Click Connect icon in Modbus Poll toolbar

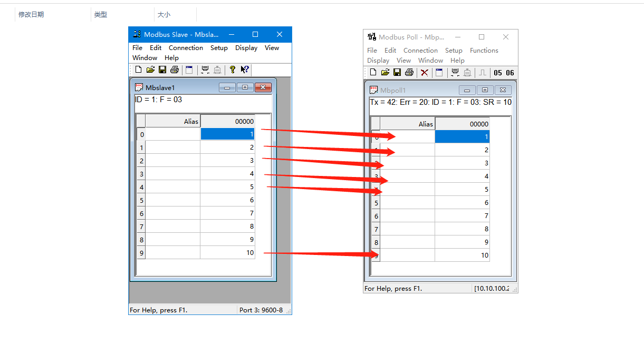[455, 73]
